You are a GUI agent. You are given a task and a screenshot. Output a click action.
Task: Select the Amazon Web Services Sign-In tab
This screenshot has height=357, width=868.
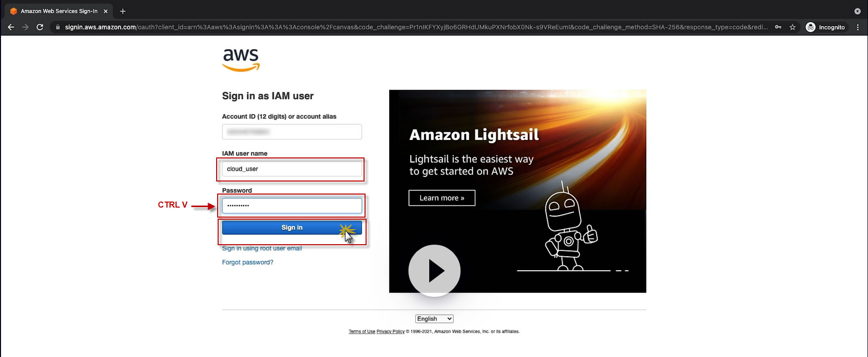(59, 11)
